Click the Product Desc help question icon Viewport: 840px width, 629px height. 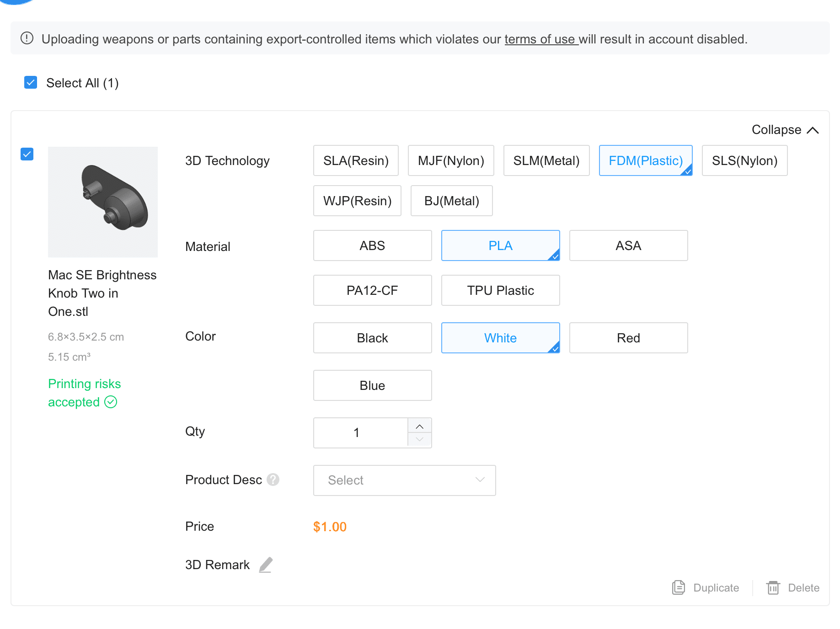click(273, 480)
